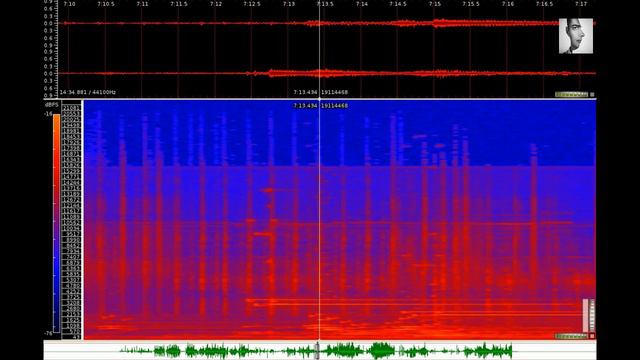Click the spectrogram frequency scale column
Image resolution: width=640 pixels, height=360 pixels.
[x=71, y=221]
